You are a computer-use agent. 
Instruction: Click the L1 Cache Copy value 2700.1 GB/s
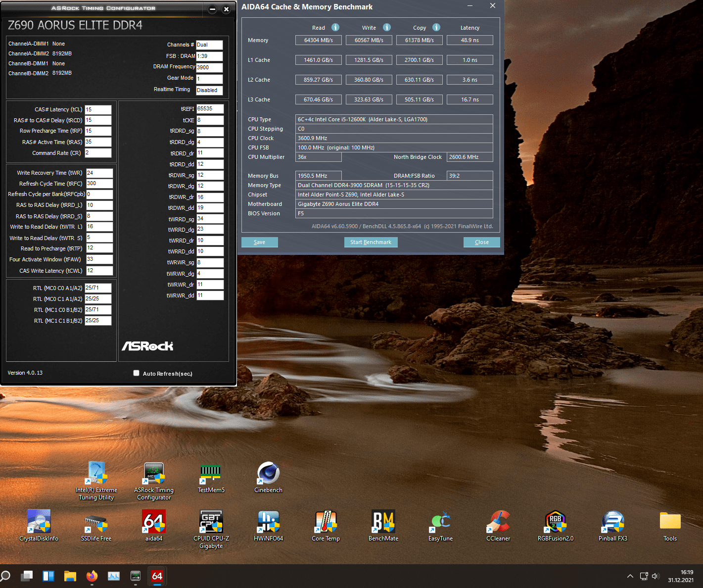(420, 60)
